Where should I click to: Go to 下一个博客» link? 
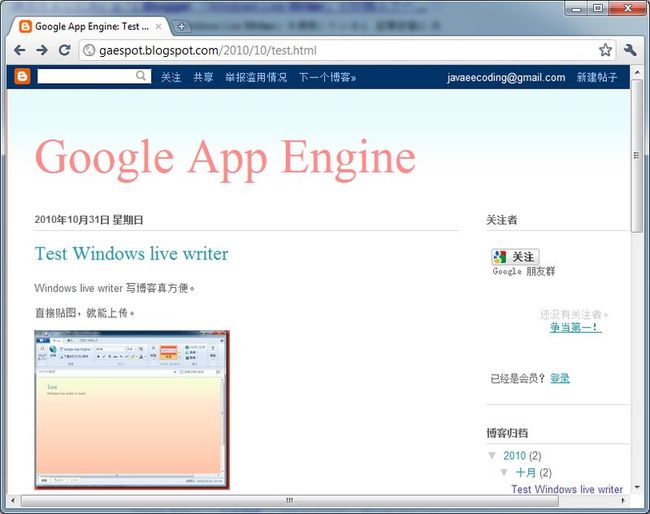click(327, 78)
